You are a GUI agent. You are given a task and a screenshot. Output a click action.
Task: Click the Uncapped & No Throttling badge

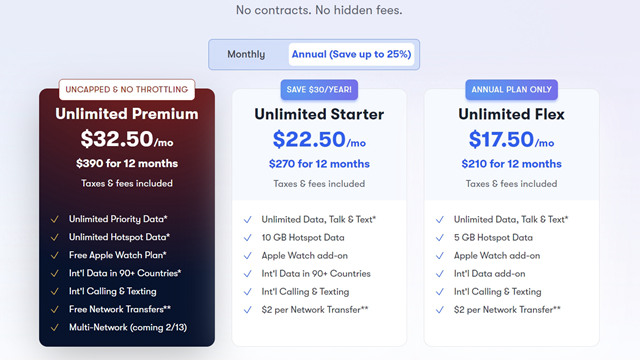(x=127, y=89)
